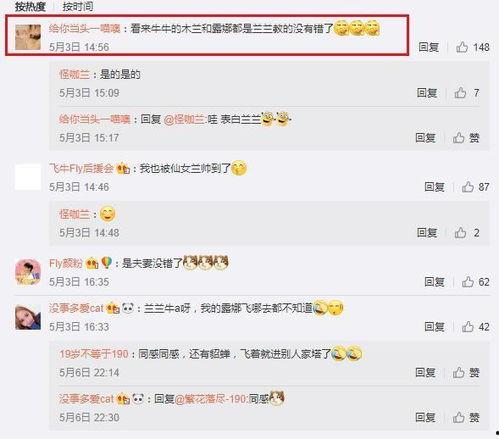Click the Fly颜粉 avatar thumbnail
Image resolution: width=499 pixels, height=439 pixels.
pyautogui.click(x=28, y=272)
